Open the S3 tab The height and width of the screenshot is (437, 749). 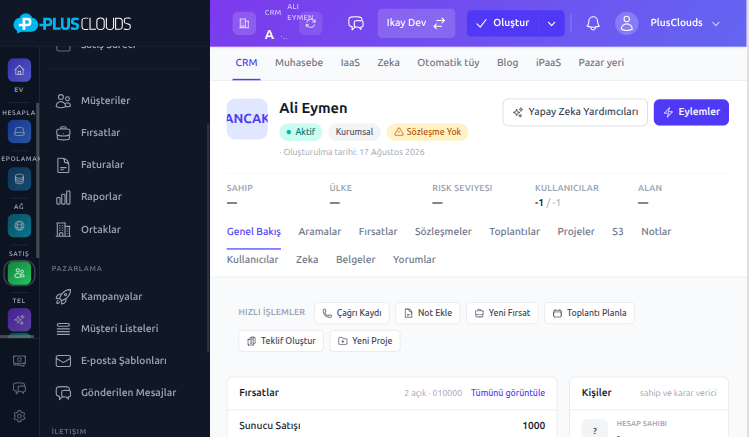[x=618, y=232]
